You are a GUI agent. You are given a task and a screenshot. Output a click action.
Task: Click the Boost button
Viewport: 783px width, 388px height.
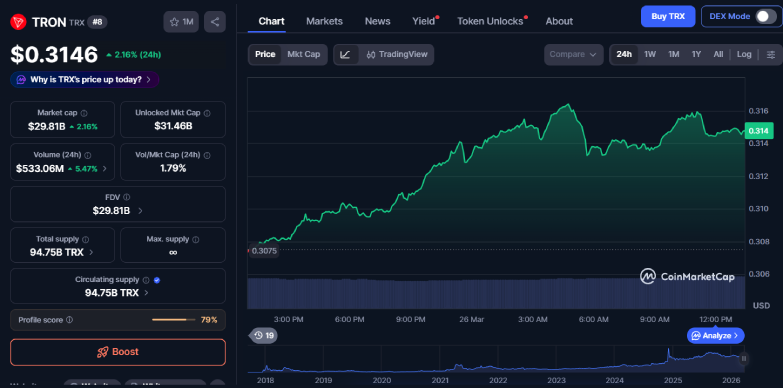[118, 352]
